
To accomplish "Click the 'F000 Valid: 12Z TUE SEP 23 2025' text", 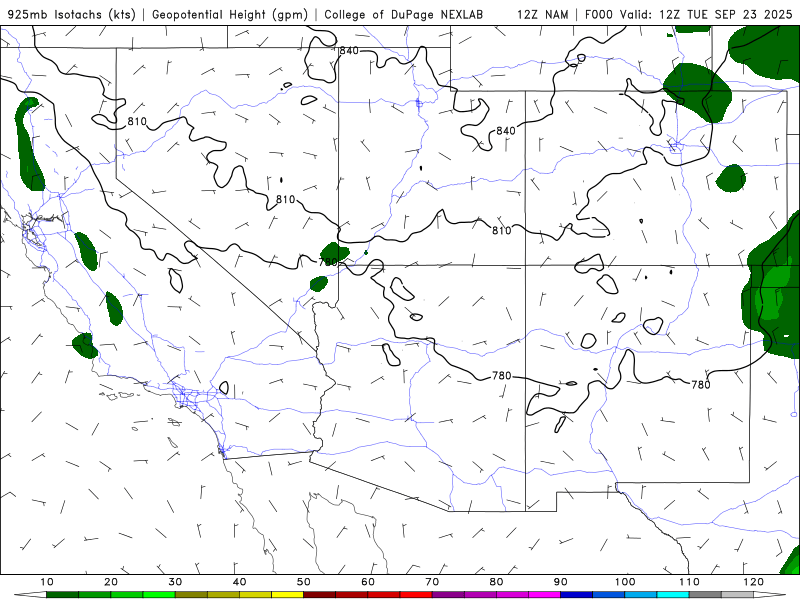I will 688,14.
